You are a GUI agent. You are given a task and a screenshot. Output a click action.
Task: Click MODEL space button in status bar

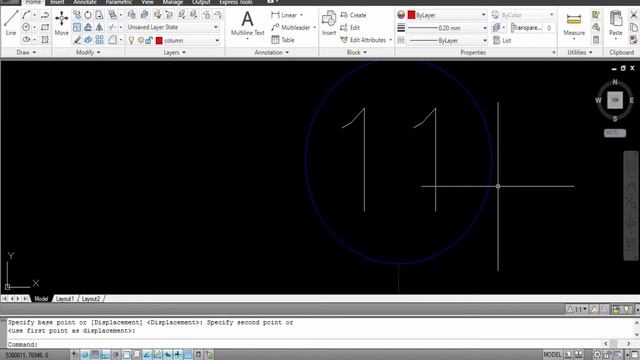552,354
